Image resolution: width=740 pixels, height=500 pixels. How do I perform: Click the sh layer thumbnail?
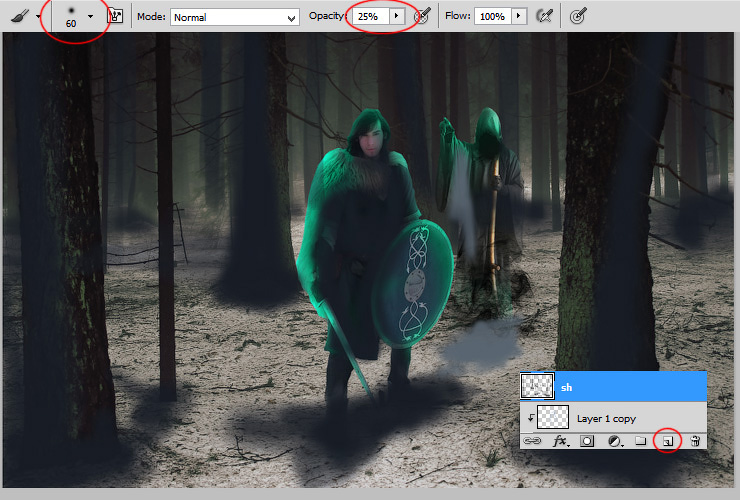point(537,386)
